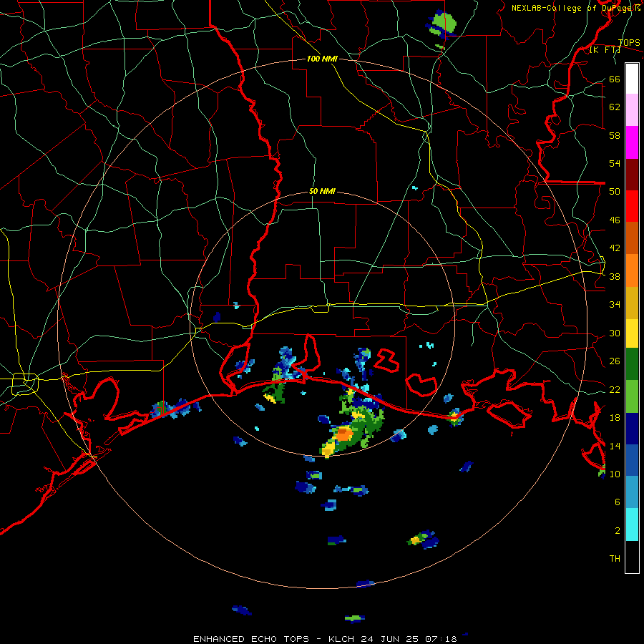Click the light green echo near the top edge
The width and height of the screenshot is (644, 644).
coord(444,23)
